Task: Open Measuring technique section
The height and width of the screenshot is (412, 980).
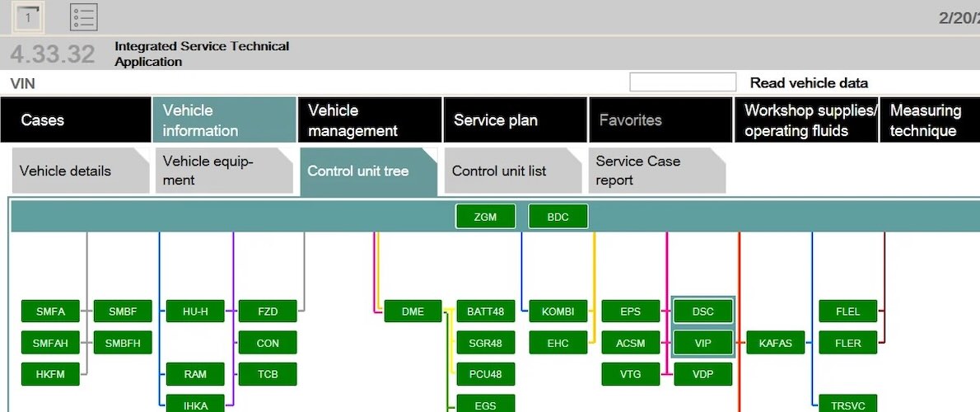Action: (929, 120)
